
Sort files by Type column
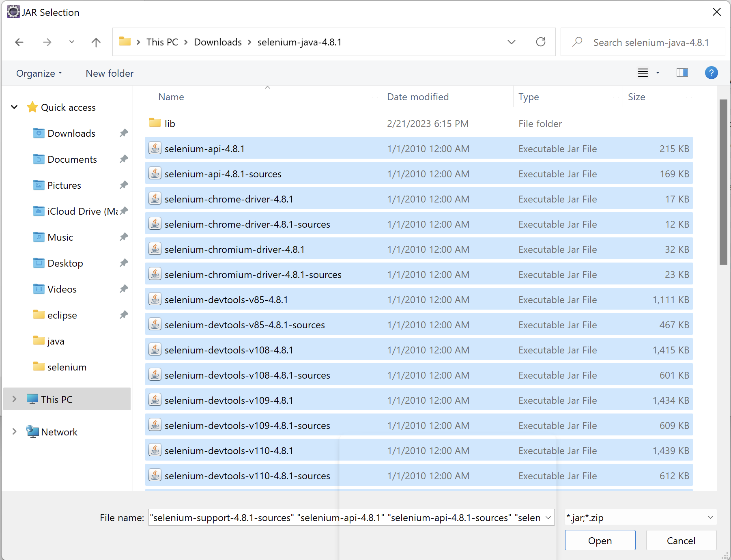(528, 97)
